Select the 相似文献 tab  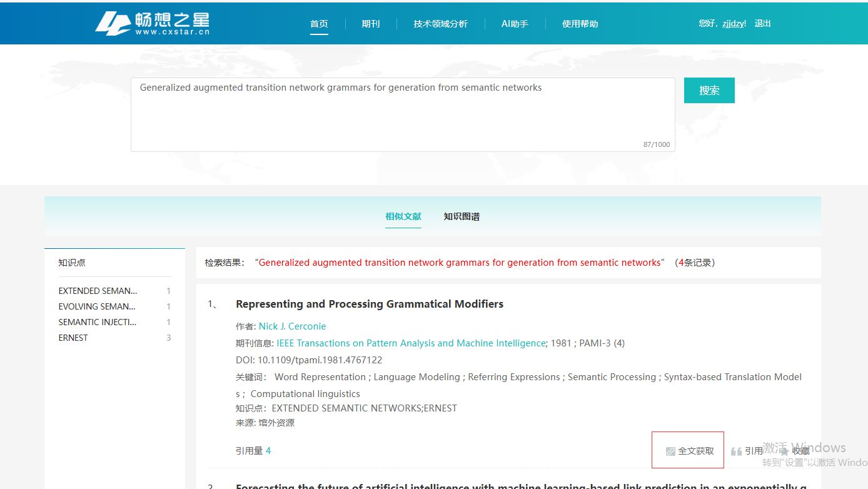point(403,216)
